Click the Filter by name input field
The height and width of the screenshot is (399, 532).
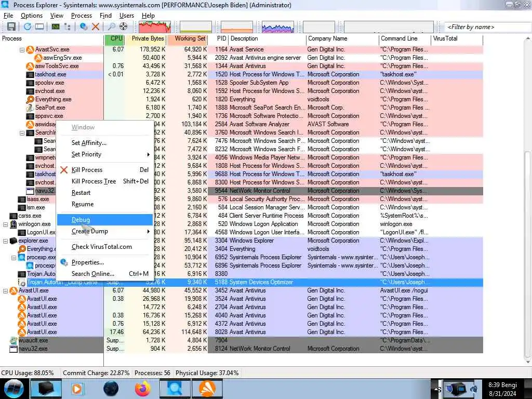pos(488,27)
